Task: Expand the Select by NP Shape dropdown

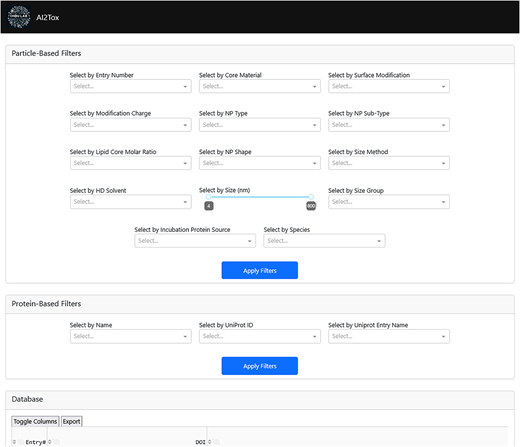Action: tap(260, 163)
